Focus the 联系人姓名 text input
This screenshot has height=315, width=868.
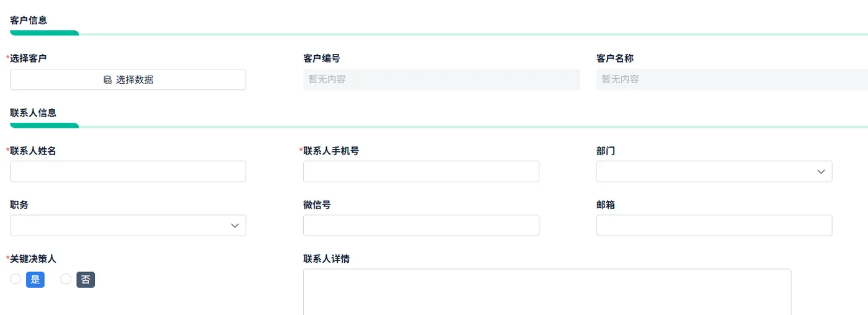click(128, 172)
